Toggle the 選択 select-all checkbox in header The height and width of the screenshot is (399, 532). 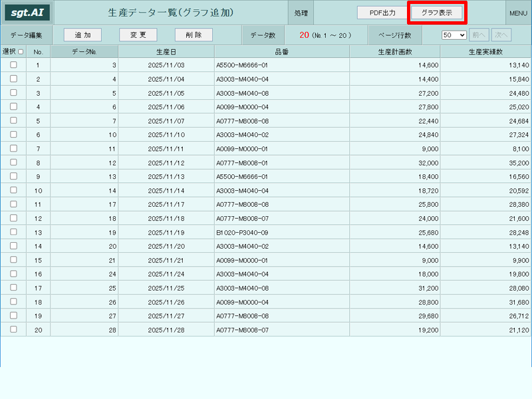pos(21,52)
